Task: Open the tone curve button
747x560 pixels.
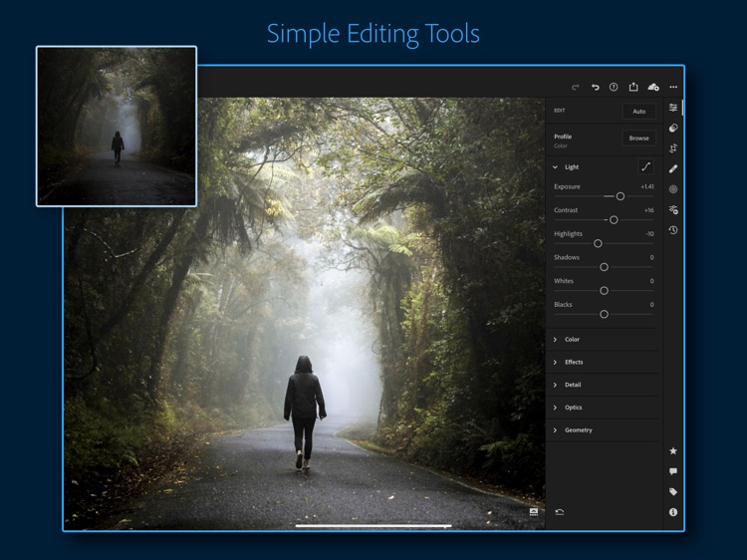Action: coord(646,166)
